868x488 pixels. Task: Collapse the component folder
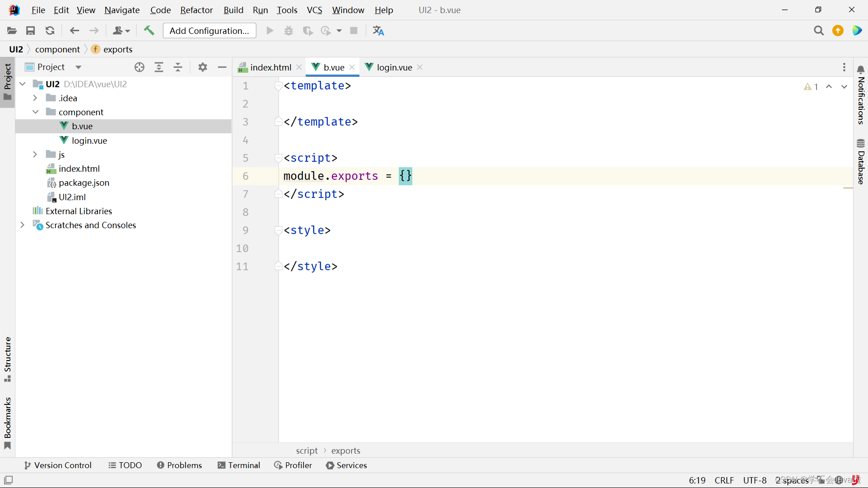tap(35, 112)
